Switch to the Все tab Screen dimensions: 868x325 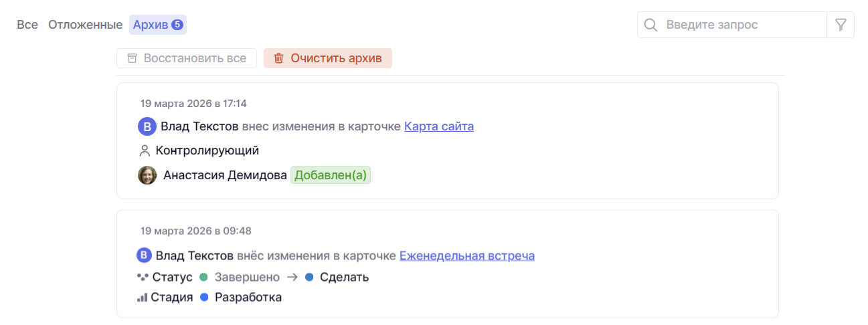pyautogui.click(x=27, y=25)
